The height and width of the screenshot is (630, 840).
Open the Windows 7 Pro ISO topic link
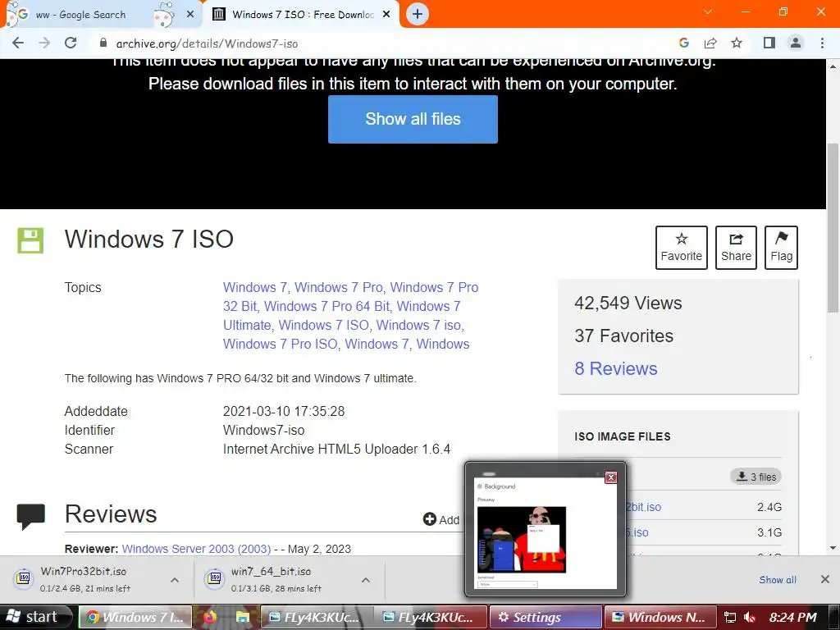click(281, 344)
